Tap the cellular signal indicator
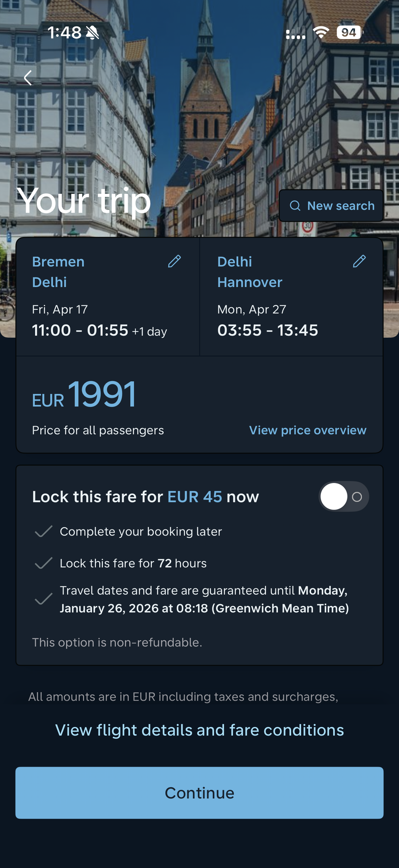The height and width of the screenshot is (868, 399). pos(296,34)
